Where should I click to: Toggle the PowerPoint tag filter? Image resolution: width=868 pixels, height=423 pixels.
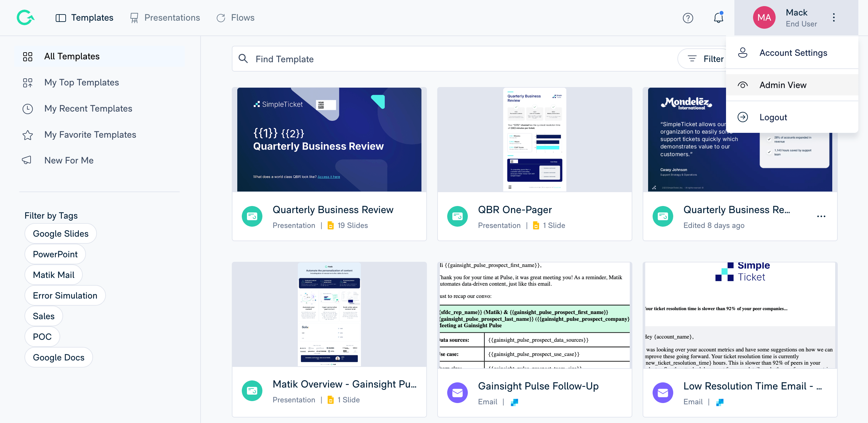tap(55, 254)
